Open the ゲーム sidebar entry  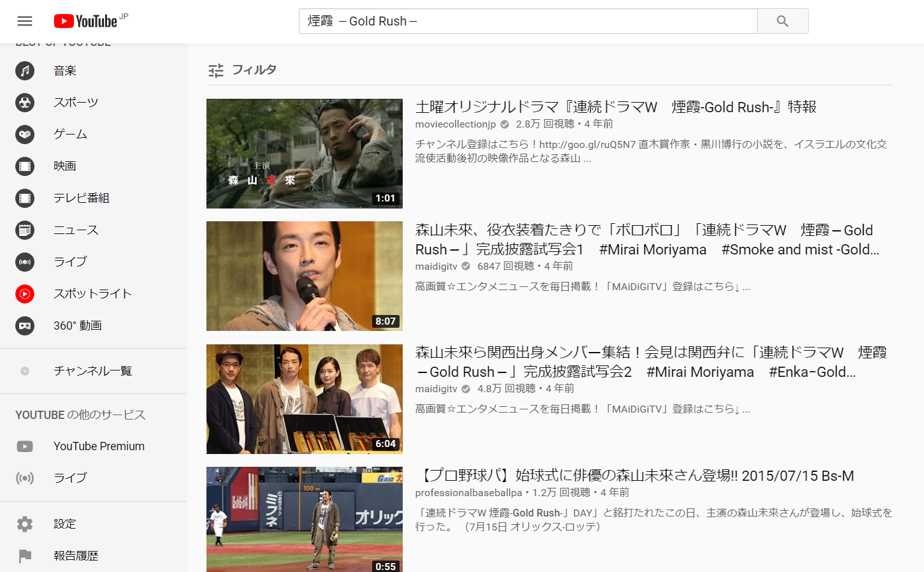(94, 134)
